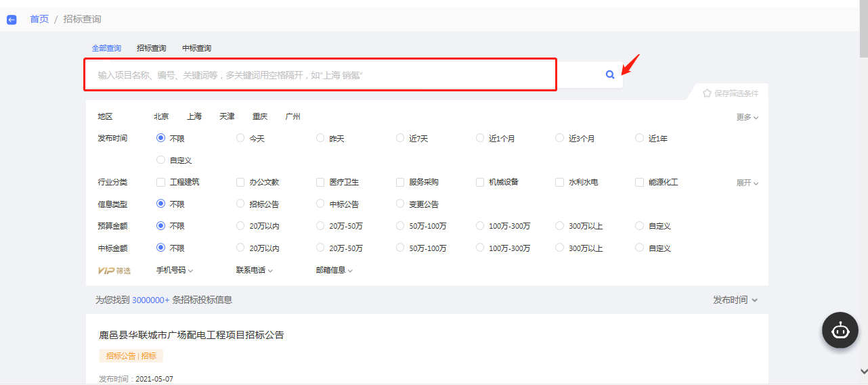This screenshot has height=385, width=868.
Task: Open the robot assistant chat icon
Action: click(840, 330)
